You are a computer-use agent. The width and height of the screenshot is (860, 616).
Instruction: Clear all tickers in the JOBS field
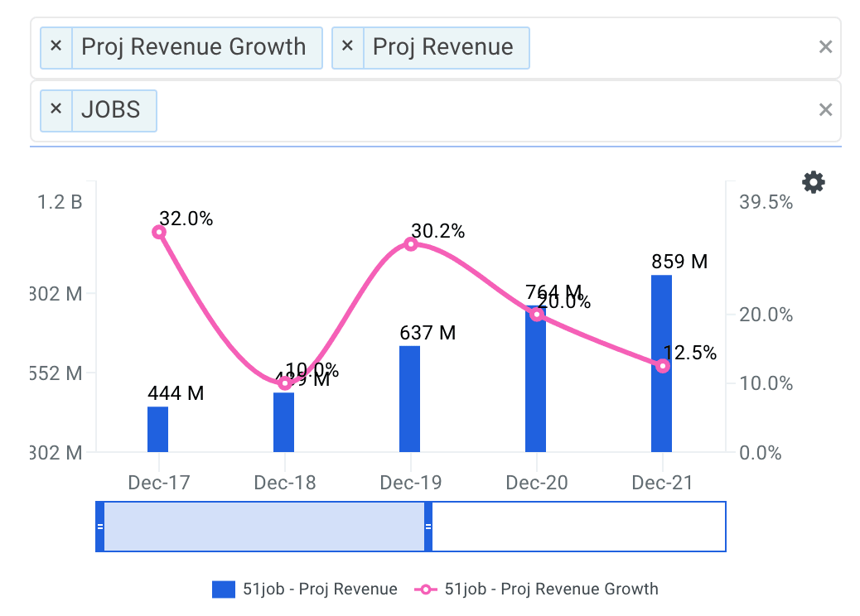[x=824, y=110]
